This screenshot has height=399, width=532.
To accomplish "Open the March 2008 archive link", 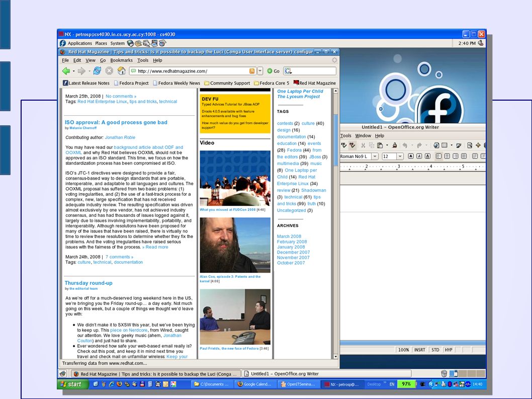I will point(289,236).
